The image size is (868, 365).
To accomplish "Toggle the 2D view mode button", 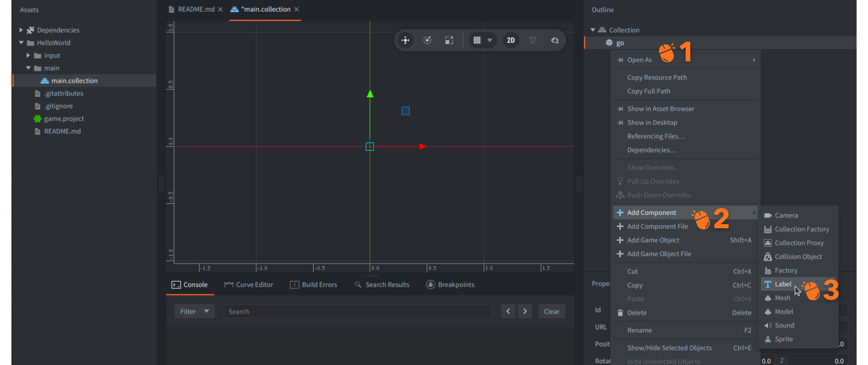I will click(x=510, y=41).
